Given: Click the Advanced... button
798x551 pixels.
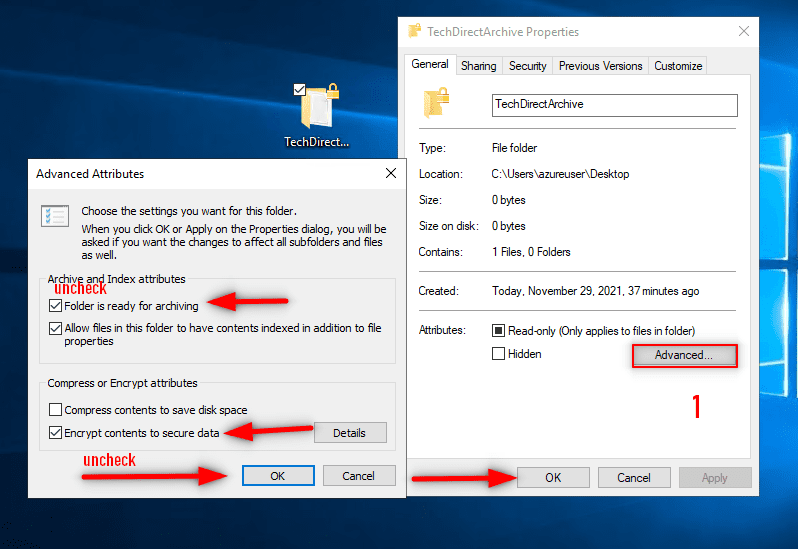Looking at the screenshot, I should coord(684,355).
